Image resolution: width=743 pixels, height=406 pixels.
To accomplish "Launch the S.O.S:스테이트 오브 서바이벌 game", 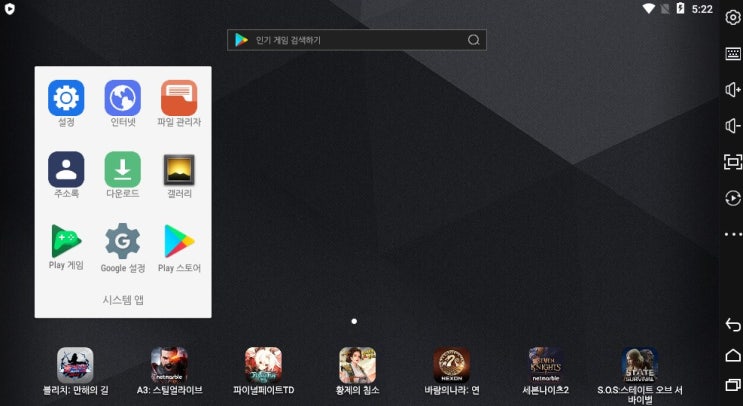I will [640, 365].
